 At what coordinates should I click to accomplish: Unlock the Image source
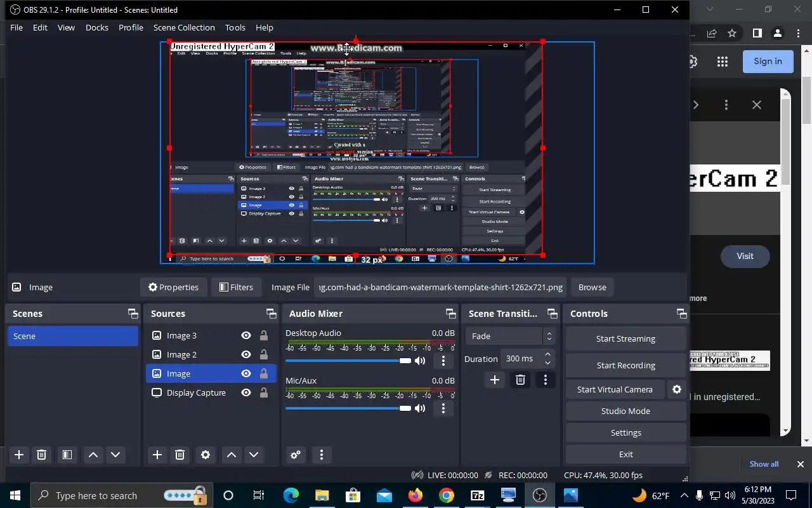[x=264, y=373]
